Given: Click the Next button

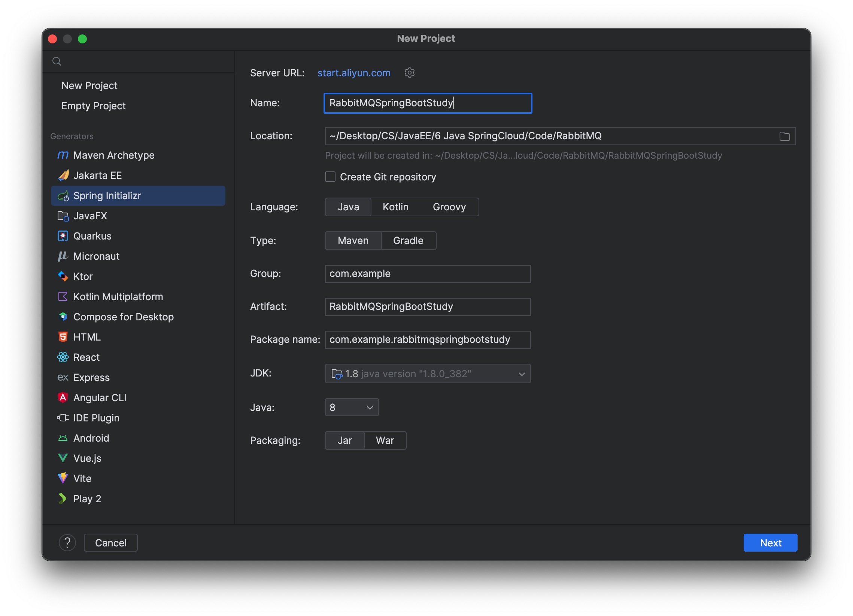Looking at the screenshot, I should pyautogui.click(x=770, y=543).
